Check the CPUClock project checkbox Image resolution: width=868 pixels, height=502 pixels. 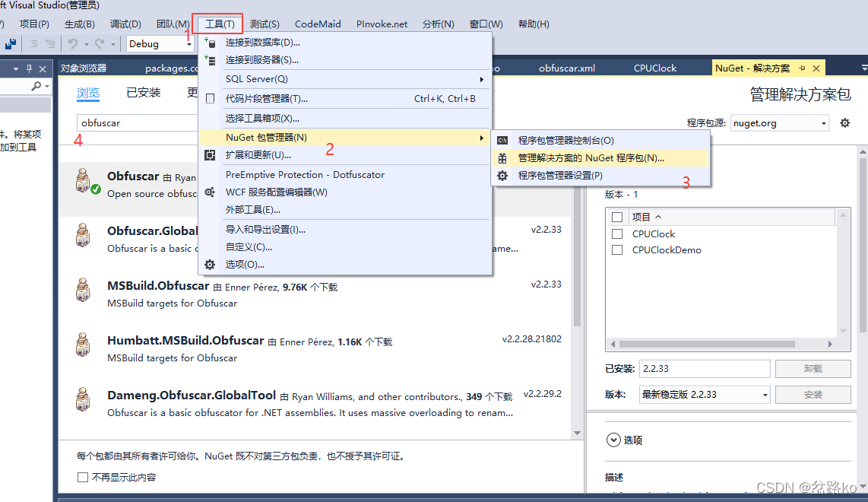pyautogui.click(x=617, y=234)
